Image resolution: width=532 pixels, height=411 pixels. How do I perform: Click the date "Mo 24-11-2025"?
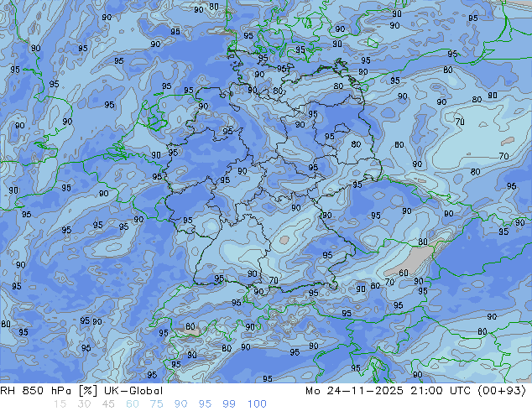point(354,391)
